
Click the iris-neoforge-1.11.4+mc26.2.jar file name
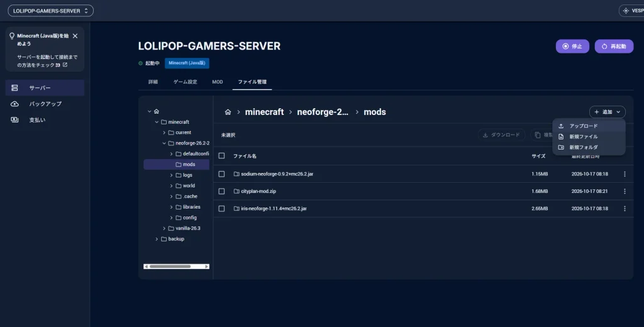(x=274, y=209)
